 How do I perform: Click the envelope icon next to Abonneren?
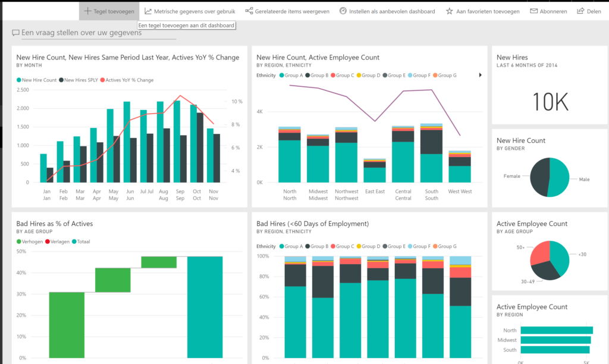[x=534, y=11]
